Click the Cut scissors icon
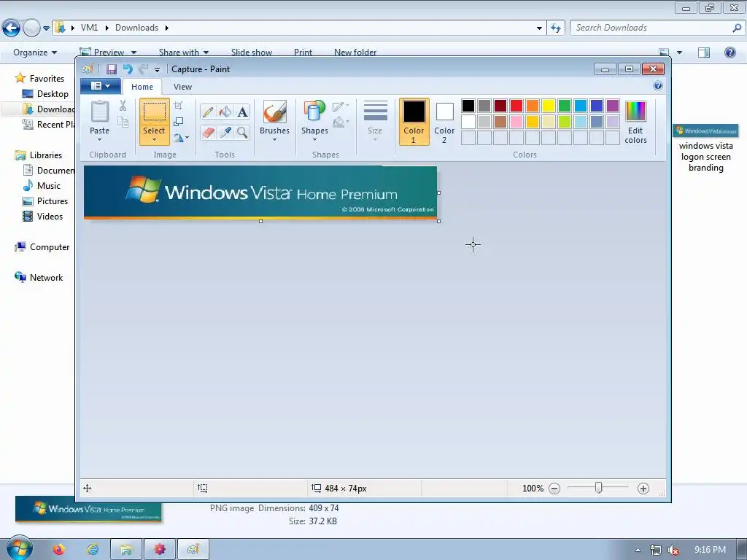The image size is (747, 560). [123, 106]
